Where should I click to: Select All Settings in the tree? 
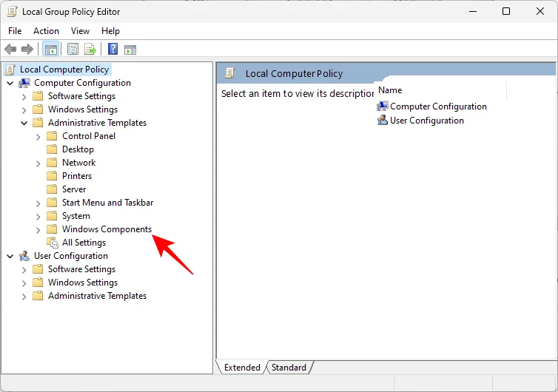(84, 243)
